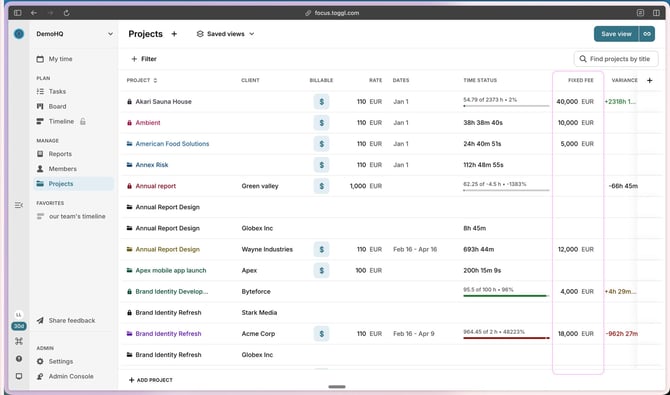Open Members in sidebar
The image size is (670, 395).
[x=57, y=169]
